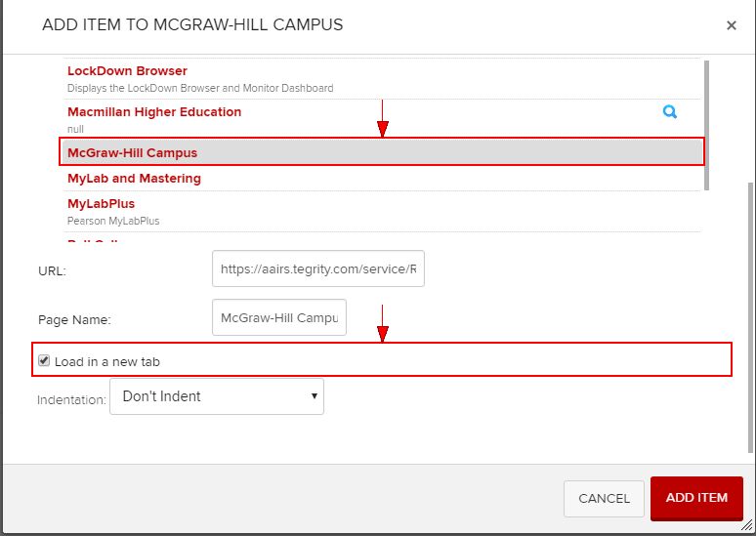This screenshot has width=756, height=536.
Task: Click the 'null' description under Macmillan
Action: [75, 129]
